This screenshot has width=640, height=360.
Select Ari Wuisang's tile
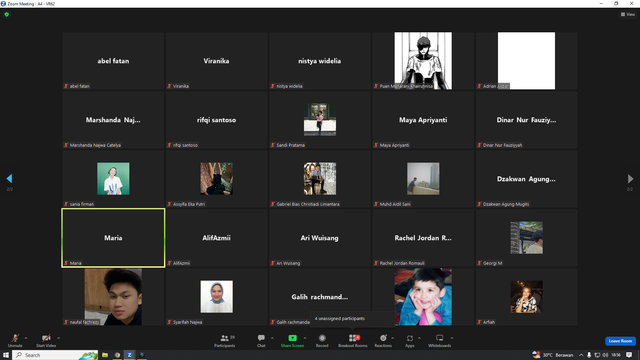coord(320,238)
